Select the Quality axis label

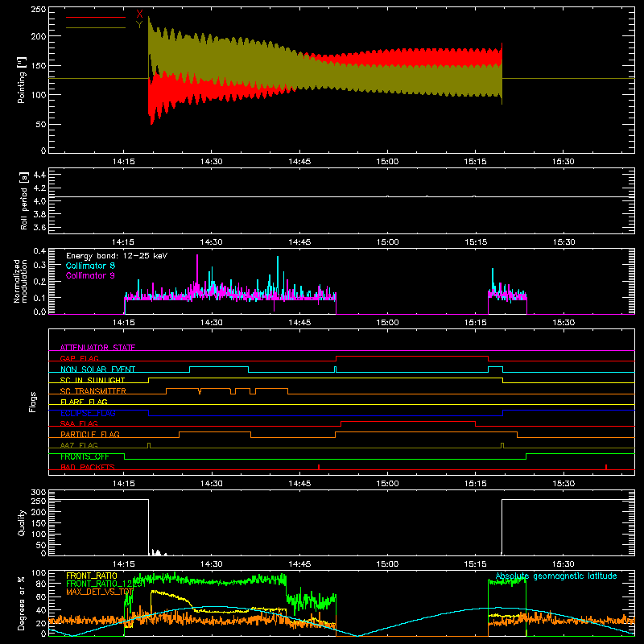coord(22,522)
